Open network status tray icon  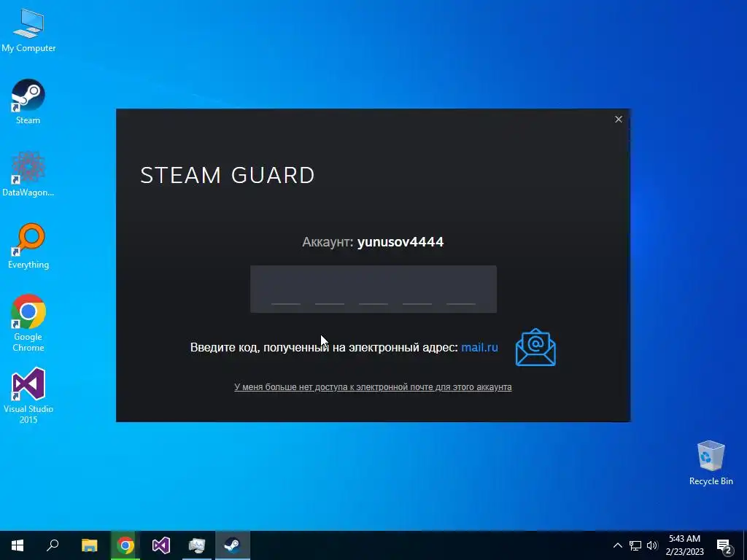point(635,545)
